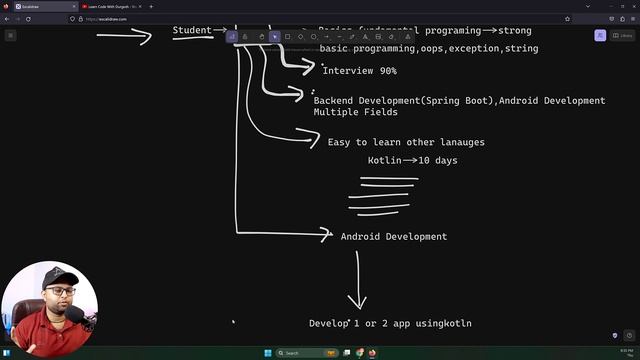Select the Selection arrow tool
The image size is (640, 360).
pos(275,37)
